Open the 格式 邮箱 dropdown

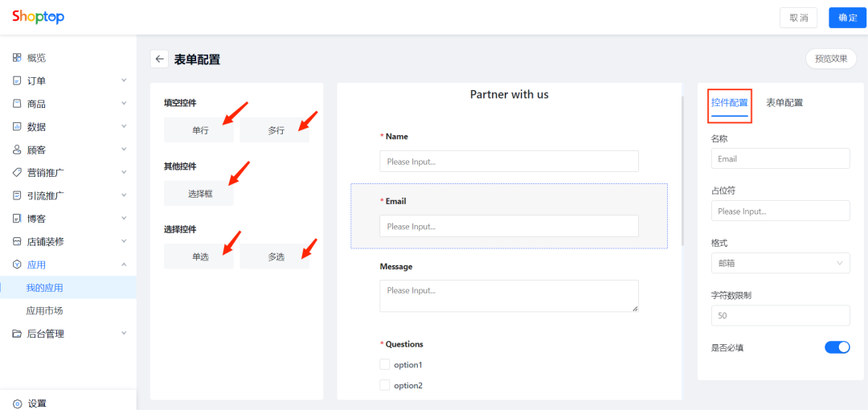pyautogui.click(x=780, y=263)
